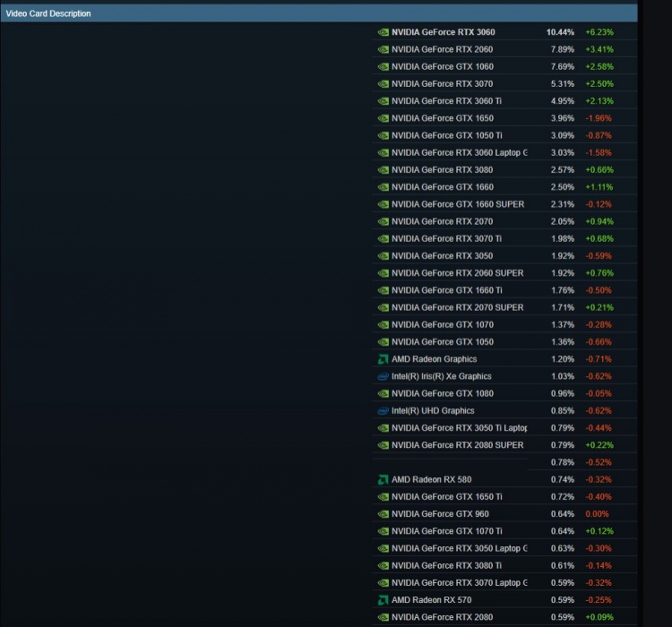Click the NVIDIA logo beside GeForce GTX 1060

383,66
